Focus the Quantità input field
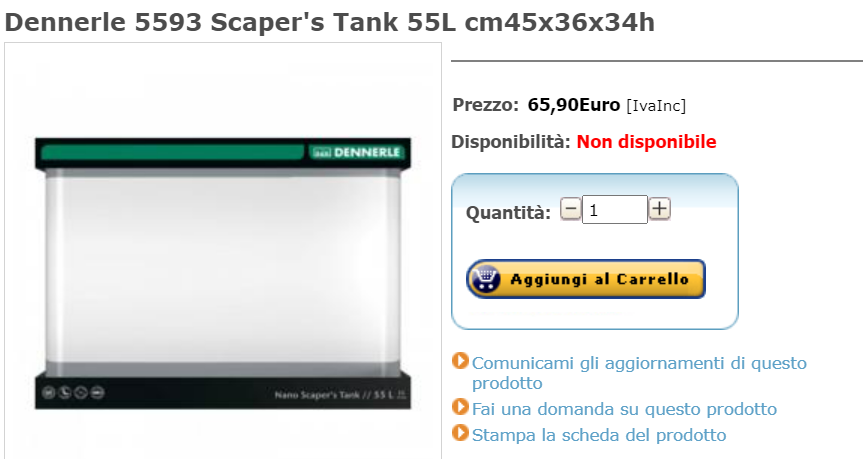This screenshot has height=459, width=864. (x=615, y=210)
